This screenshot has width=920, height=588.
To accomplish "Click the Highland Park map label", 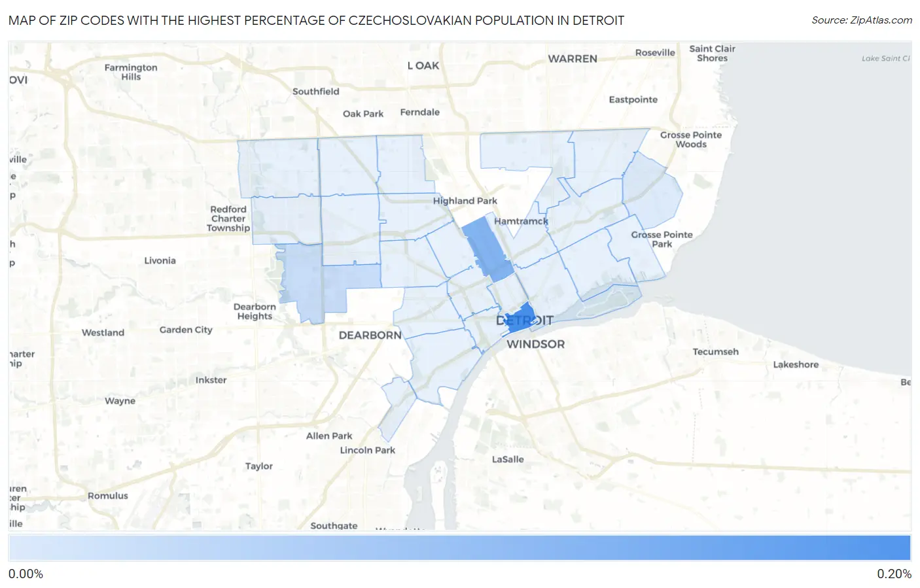I will coord(465,201).
